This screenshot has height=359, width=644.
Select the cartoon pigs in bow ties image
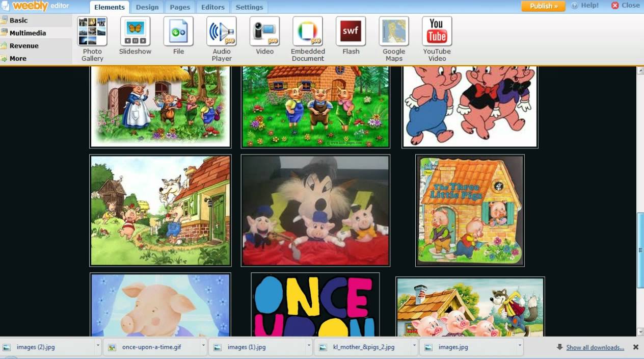(470, 106)
